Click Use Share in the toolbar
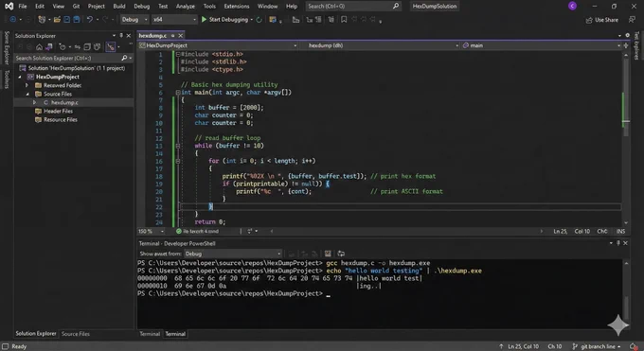Image resolution: width=644 pixels, height=351 pixels. coord(602,20)
